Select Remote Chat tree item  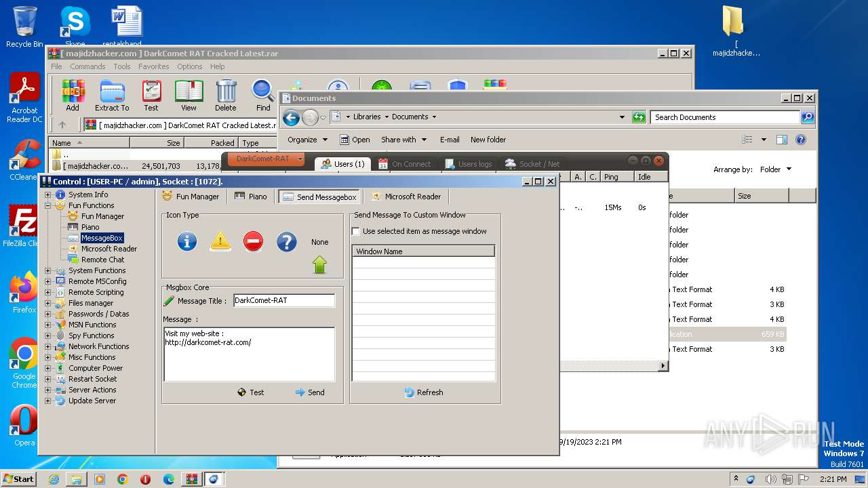point(103,260)
